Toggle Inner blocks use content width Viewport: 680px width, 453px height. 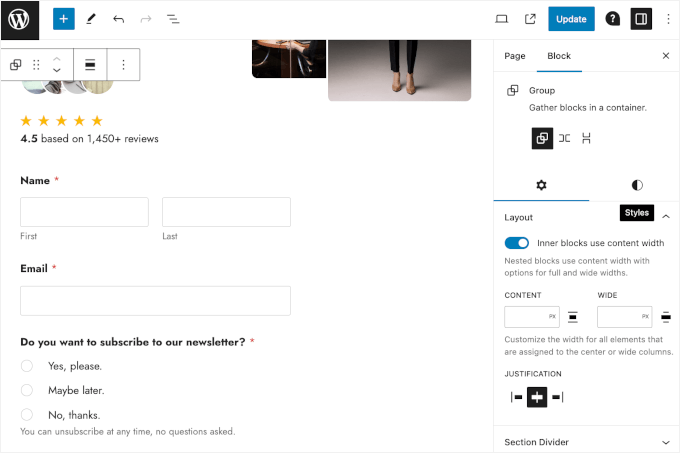point(517,243)
